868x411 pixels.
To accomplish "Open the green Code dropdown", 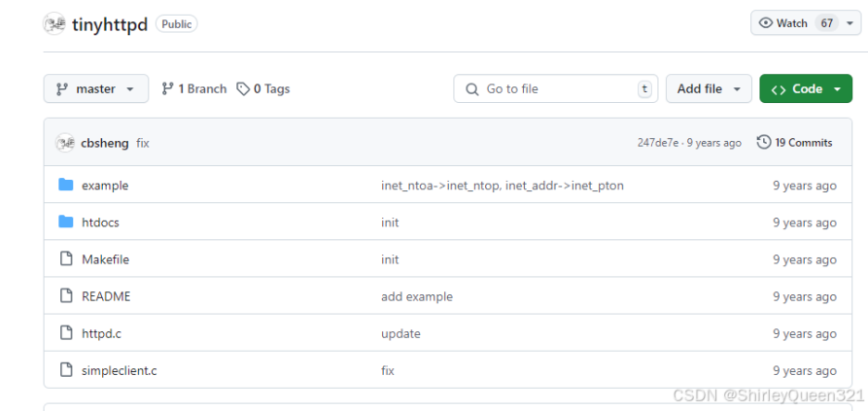I will (x=806, y=88).
